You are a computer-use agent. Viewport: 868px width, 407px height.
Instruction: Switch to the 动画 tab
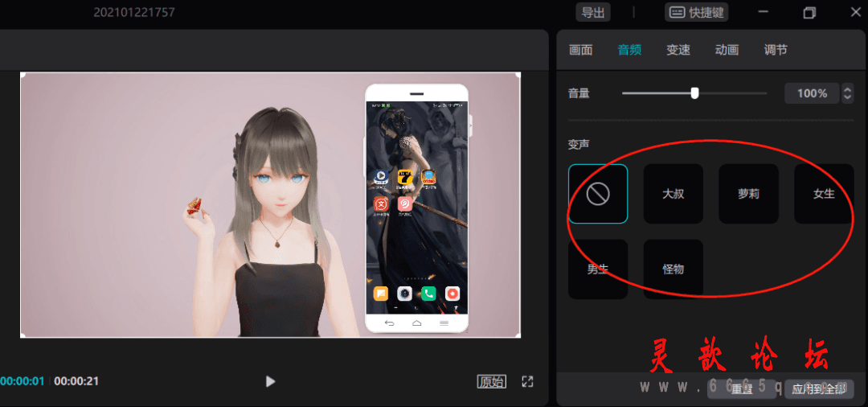coord(727,50)
